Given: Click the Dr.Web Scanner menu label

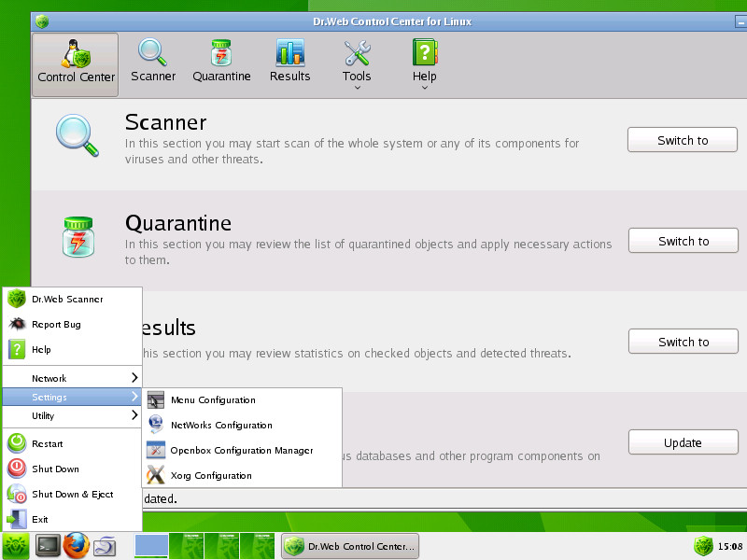Looking at the screenshot, I should click(67, 299).
